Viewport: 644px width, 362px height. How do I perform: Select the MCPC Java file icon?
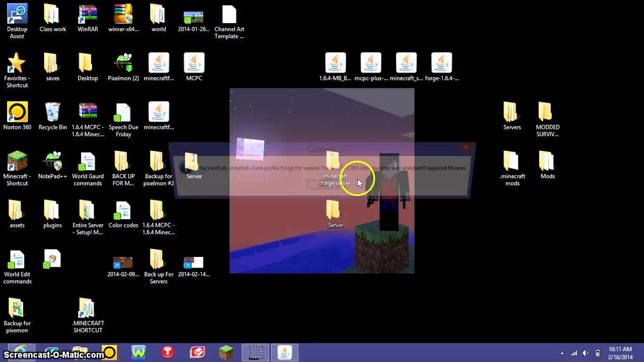pos(194,67)
